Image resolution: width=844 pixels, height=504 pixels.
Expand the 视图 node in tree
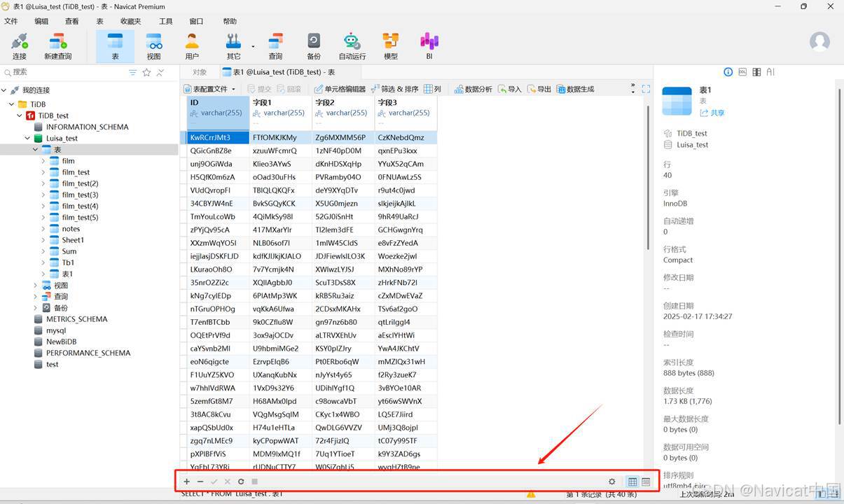(x=36, y=286)
